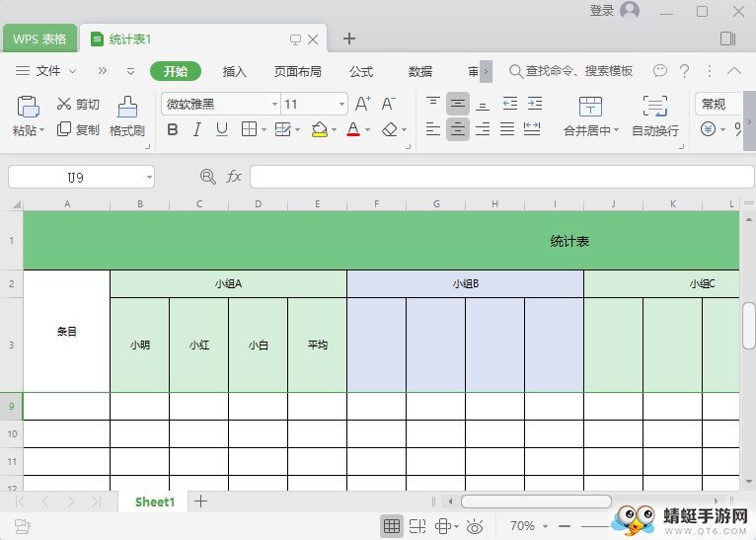Screen dimensions: 756x540
Task: Toggle vertical middle alignment
Action: point(458,104)
